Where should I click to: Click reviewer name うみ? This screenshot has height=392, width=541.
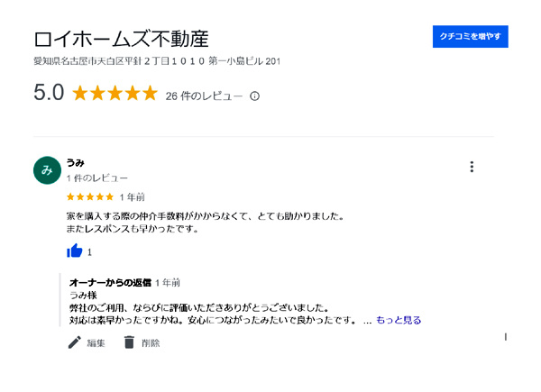(x=75, y=162)
